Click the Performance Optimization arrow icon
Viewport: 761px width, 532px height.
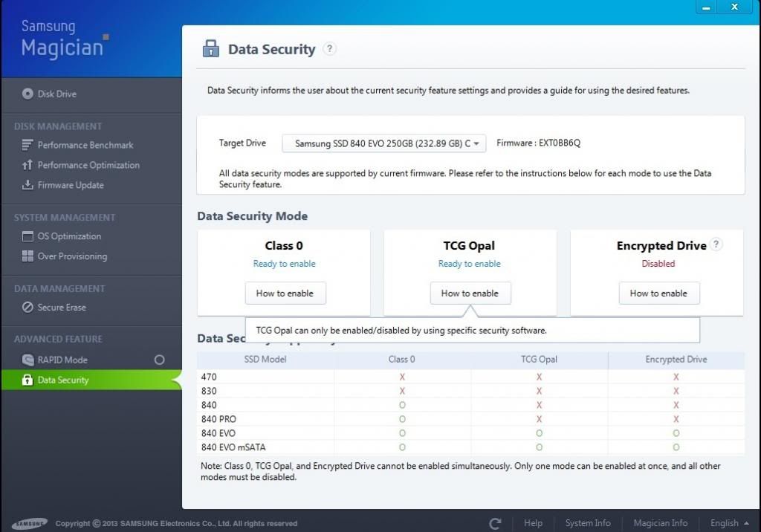[27, 165]
